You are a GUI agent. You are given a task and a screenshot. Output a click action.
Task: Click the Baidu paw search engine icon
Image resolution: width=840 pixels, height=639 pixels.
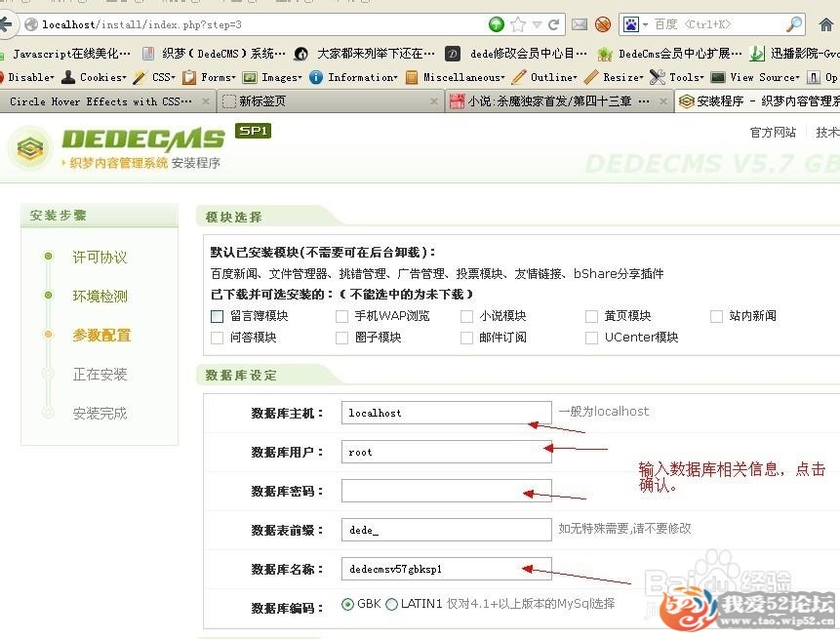point(631,24)
